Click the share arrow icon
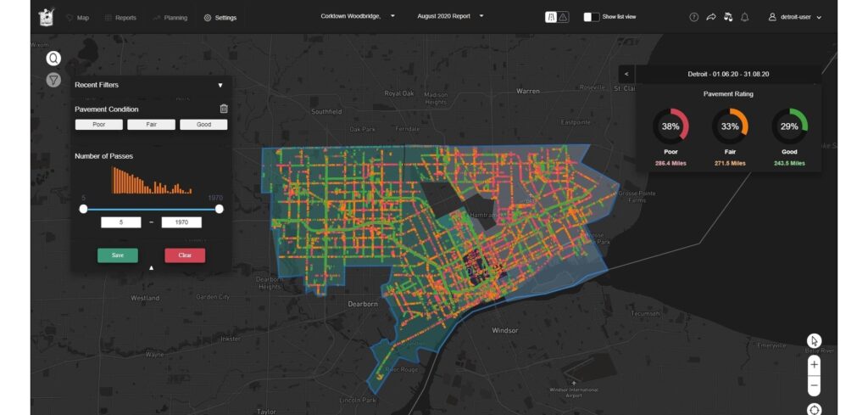The width and height of the screenshot is (868, 415). point(711,17)
